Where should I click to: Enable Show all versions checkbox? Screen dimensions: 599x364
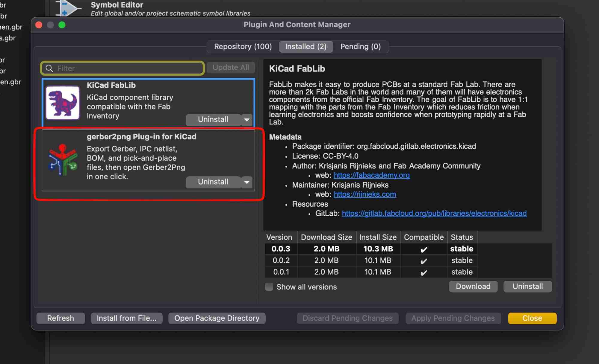269,287
